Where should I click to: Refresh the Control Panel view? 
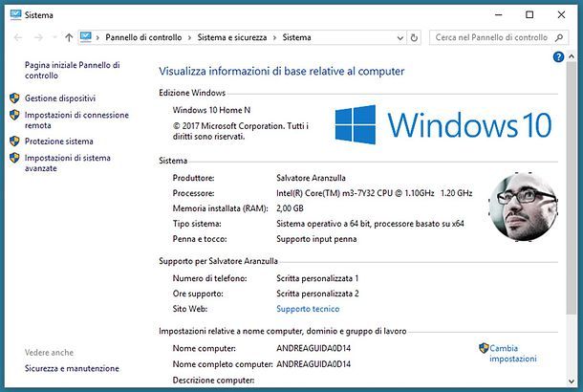[x=414, y=37]
